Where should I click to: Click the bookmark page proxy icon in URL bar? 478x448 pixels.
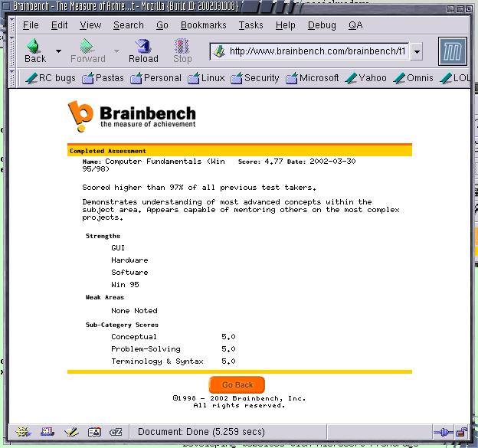click(219, 51)
